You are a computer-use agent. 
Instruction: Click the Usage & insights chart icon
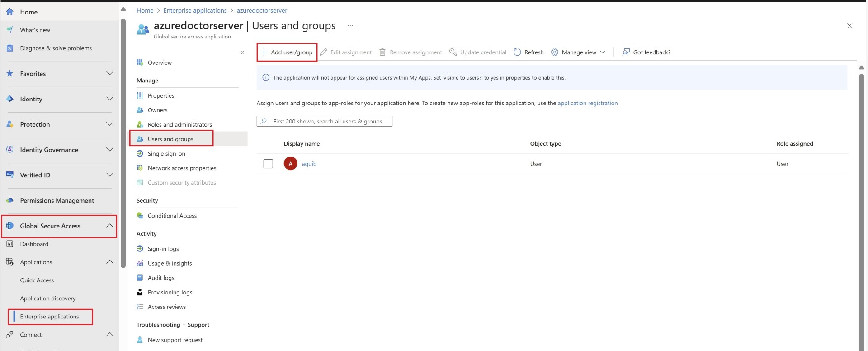pos(140,263)
